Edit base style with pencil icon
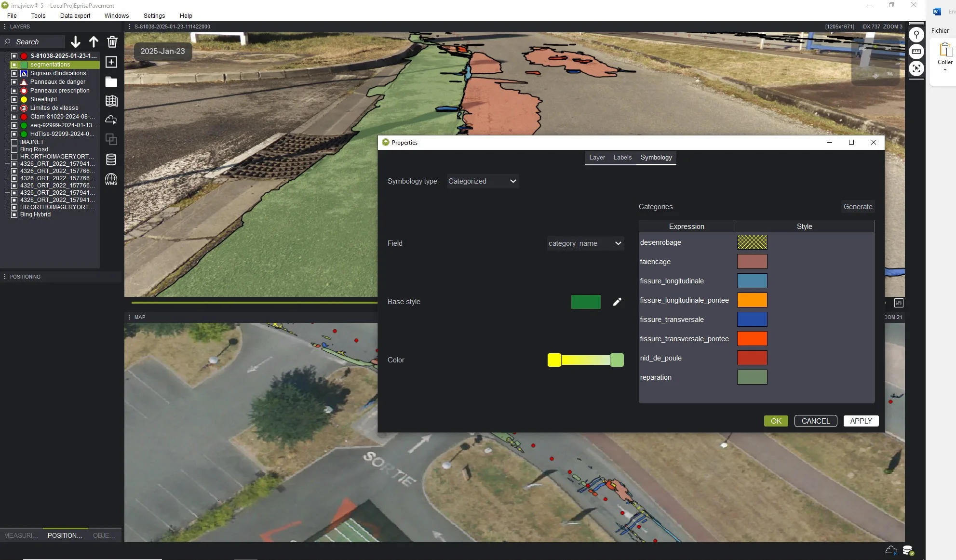This screenshot has width=956, height=560. 617,302
